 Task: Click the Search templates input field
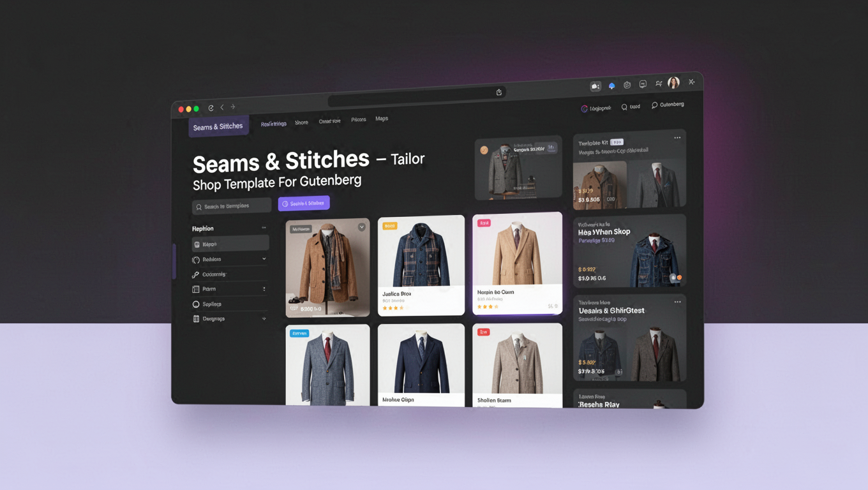point(232,206)
